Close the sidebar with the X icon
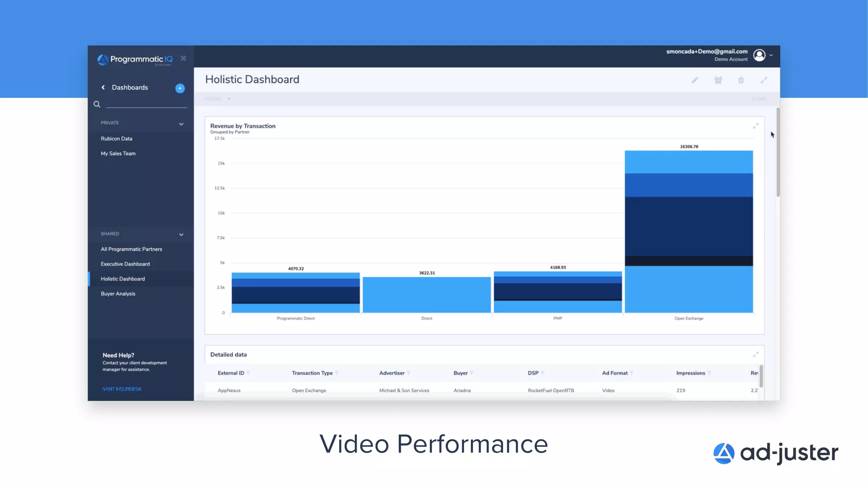This screenshot has width=868, height=488. 184,58
